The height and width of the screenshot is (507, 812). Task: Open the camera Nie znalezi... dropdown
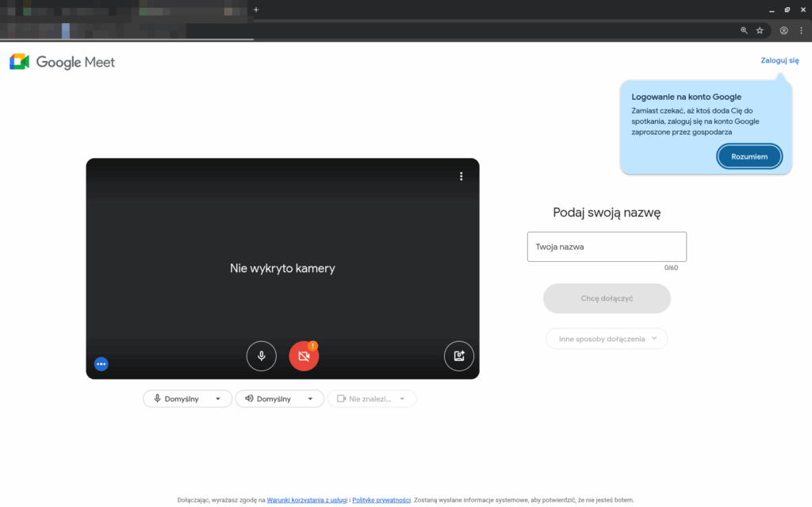click(x=371, y=398)
